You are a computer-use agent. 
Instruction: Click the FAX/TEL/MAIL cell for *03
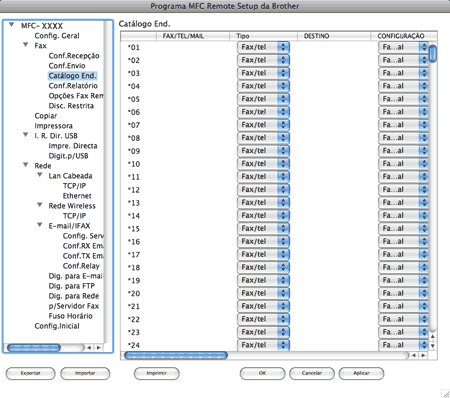[193, 73]
